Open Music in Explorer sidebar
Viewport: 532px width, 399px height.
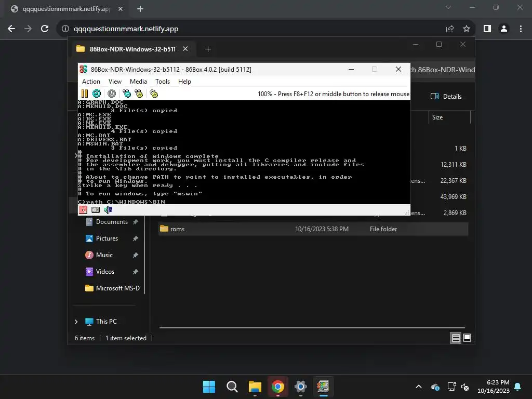(104, 255)
